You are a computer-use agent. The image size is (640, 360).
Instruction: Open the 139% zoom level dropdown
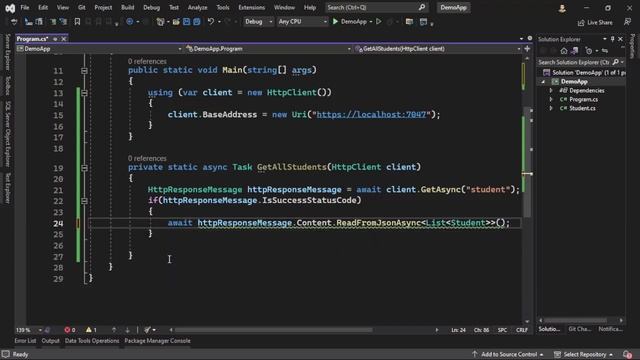point(29,330)
